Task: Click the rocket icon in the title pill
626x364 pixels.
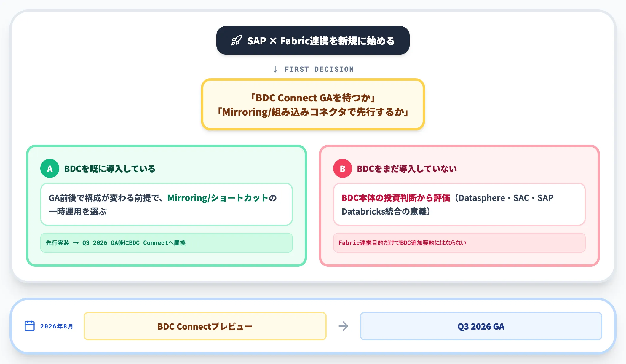Action: pyautogui.click(x=237, y=40)
